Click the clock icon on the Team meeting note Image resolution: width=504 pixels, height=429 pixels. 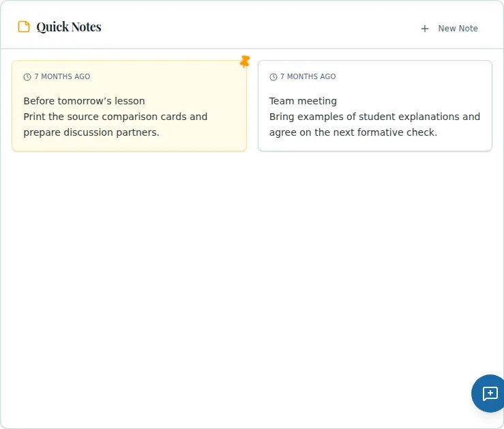(273, 77)
